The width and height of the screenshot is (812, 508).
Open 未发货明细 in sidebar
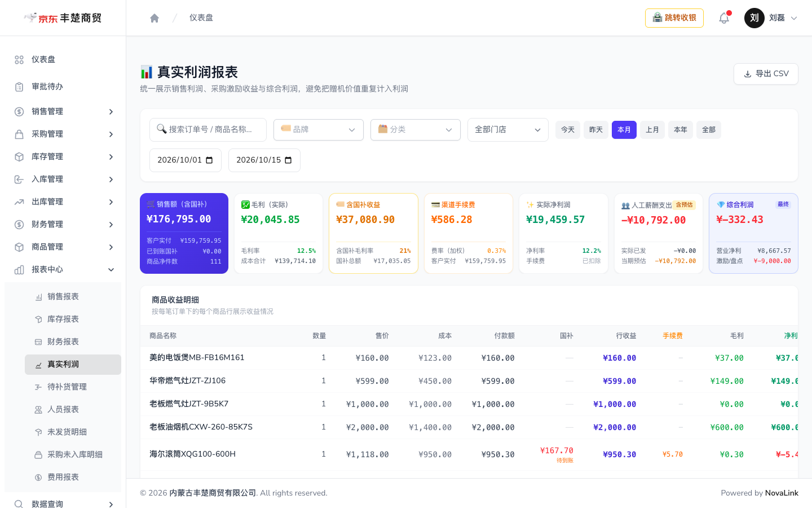(73, 432)
